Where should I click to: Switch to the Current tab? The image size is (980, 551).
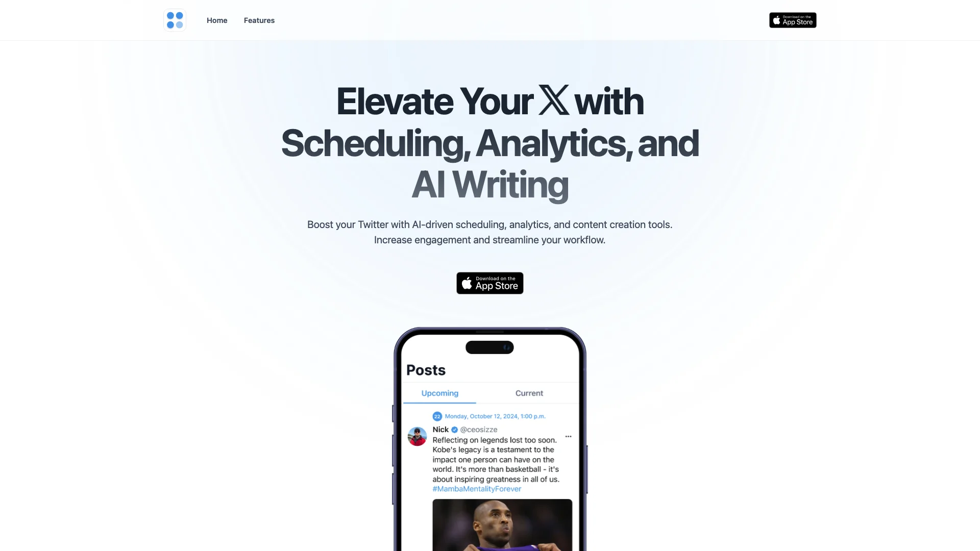pyautogui.click(x=529, y=393)
